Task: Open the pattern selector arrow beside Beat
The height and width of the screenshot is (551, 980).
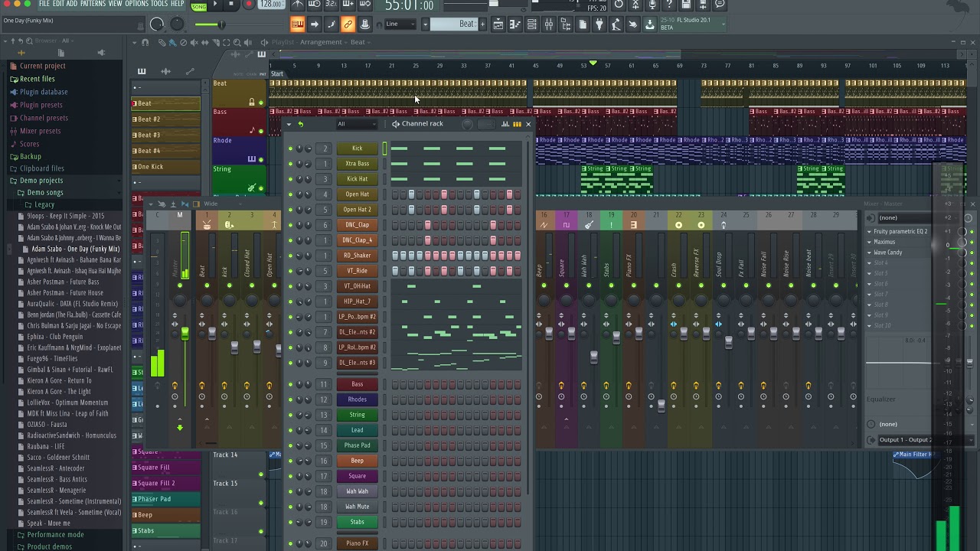Action: click(425, 24)
